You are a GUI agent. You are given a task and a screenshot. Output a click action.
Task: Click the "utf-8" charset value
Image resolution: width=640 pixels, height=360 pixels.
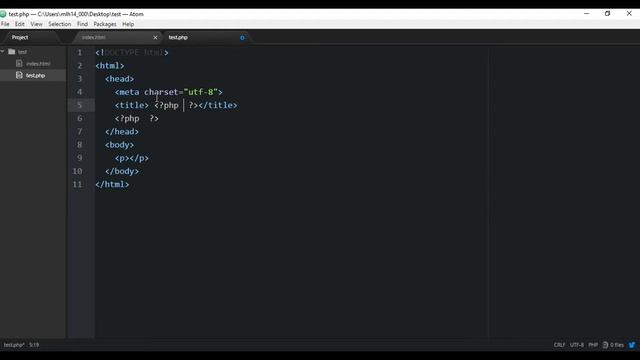[x=200, y=92]
